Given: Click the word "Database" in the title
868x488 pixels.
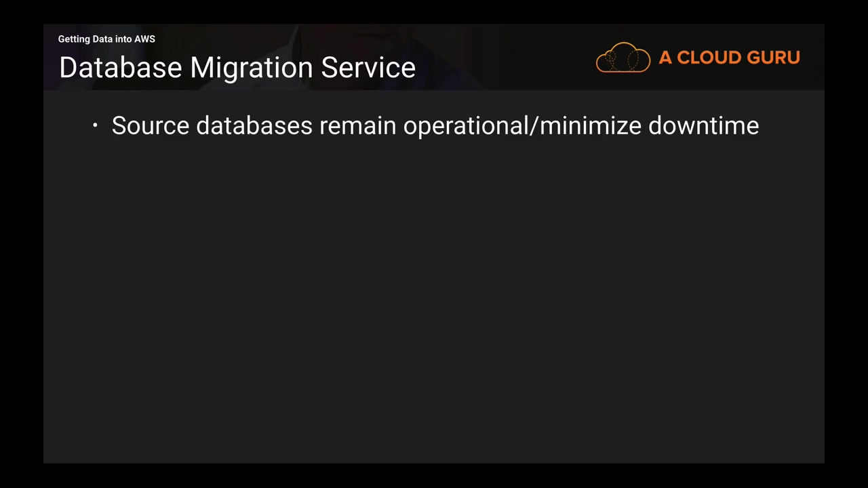Looking at the screenshot, I should point(121,68).
